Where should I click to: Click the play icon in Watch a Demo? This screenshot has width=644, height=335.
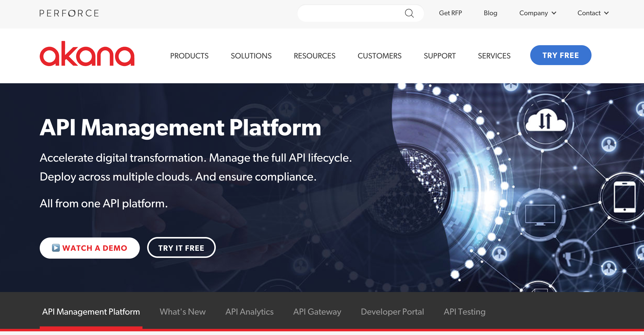tap(56, 248)
